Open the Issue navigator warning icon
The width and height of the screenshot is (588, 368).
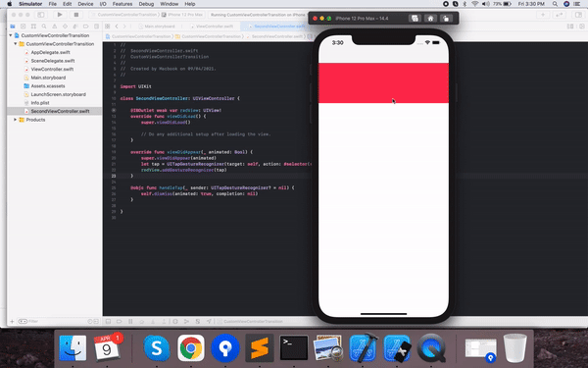point(54,26)
